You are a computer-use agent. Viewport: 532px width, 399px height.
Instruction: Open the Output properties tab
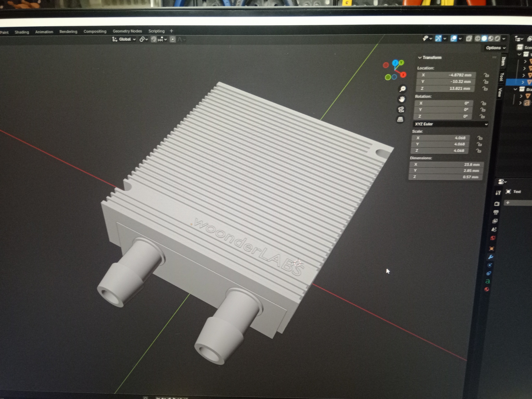(x=496, y=212)
